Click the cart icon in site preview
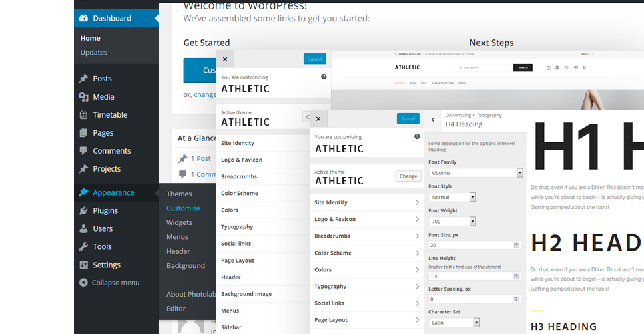The height and width of the screenshot is (334, 644). 584,68
